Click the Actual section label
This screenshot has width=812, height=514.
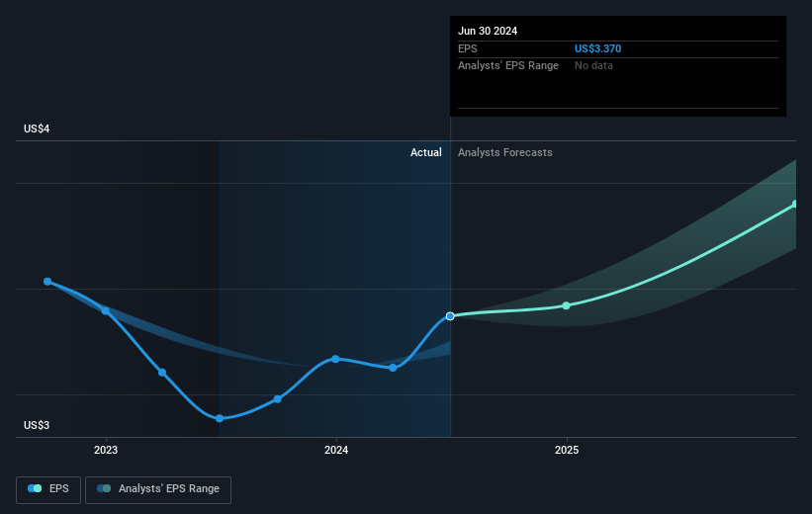click(425, 152)
